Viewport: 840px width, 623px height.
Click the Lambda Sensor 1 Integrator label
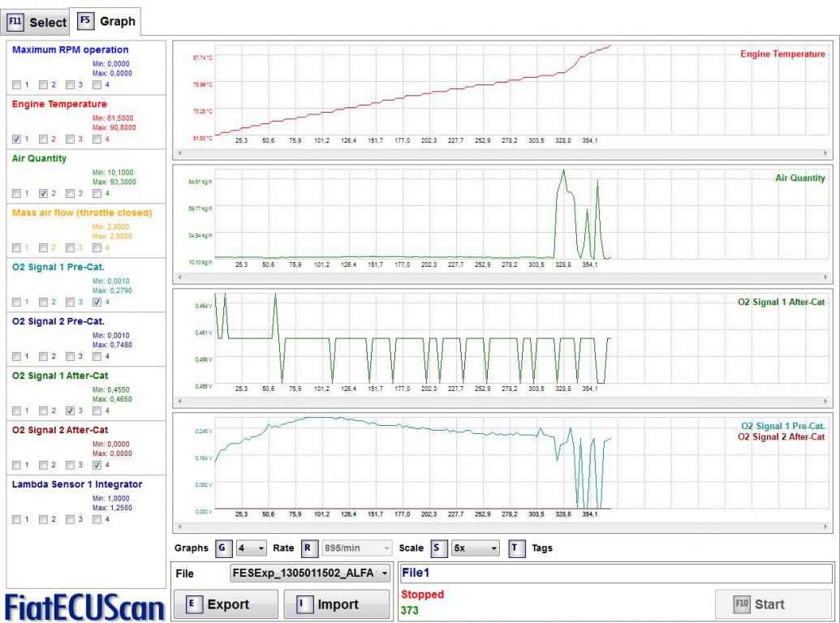point(77,484)
